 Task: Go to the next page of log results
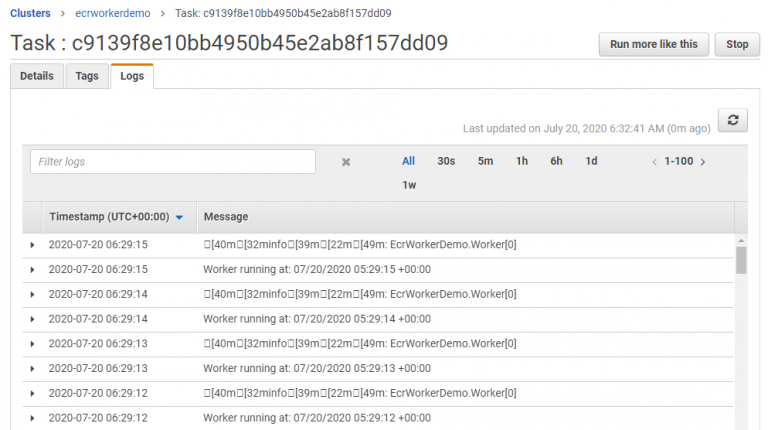click(703, 162)
